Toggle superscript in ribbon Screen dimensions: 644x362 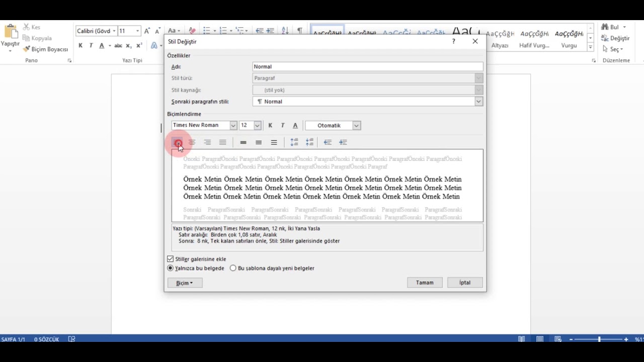point(139,46)
